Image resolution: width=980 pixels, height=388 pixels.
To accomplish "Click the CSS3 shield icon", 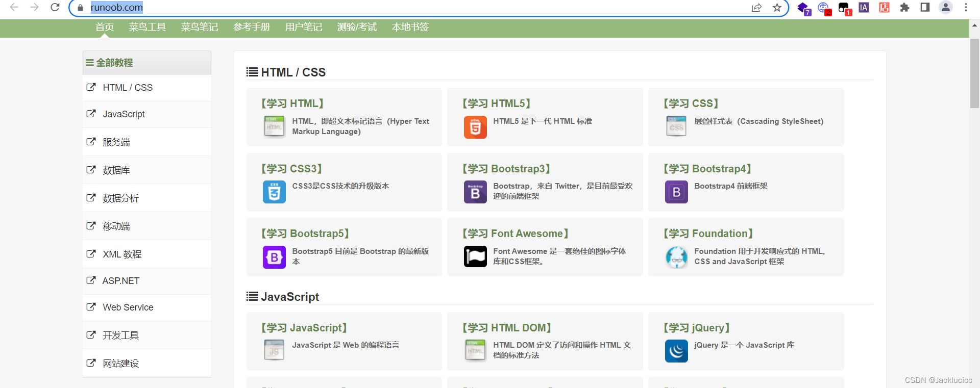I will pos(274,192).
